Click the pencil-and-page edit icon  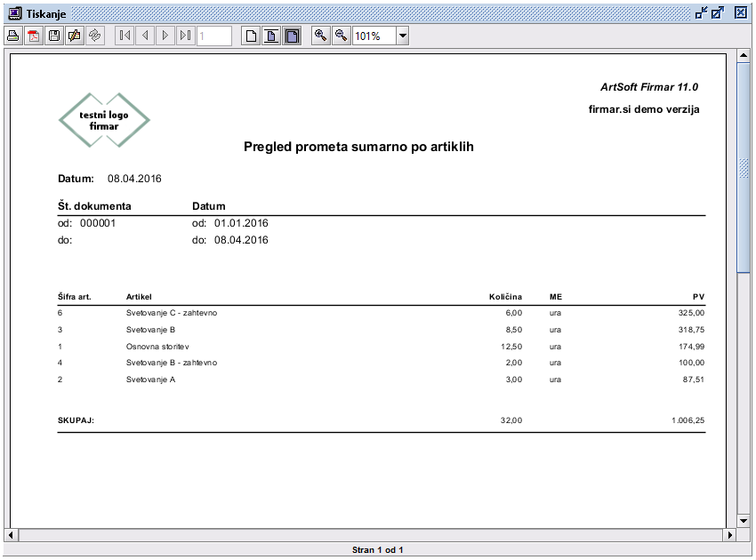coord(75,36)
